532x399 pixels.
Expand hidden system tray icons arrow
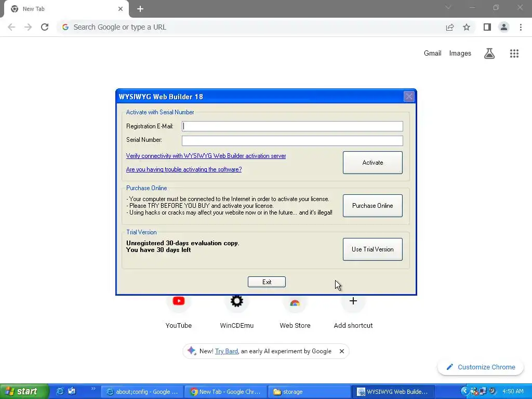(x=464, y=391)
